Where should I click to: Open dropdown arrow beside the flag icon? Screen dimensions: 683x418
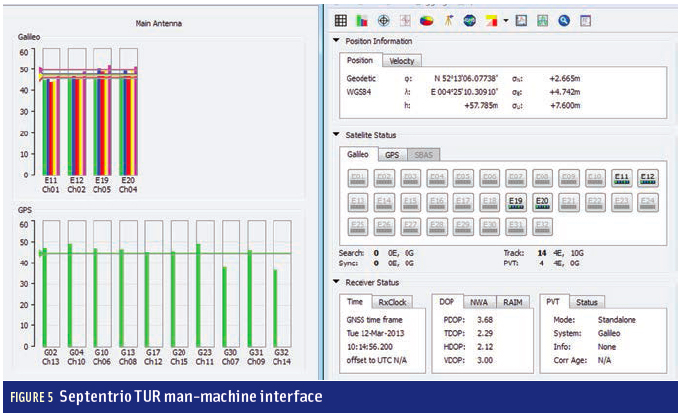coord(505,19)
